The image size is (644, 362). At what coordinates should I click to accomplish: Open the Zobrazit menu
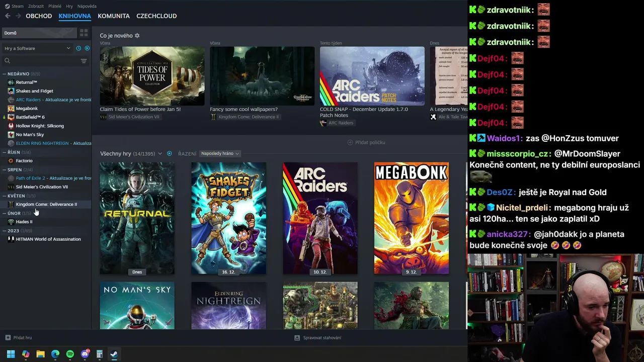36,6
